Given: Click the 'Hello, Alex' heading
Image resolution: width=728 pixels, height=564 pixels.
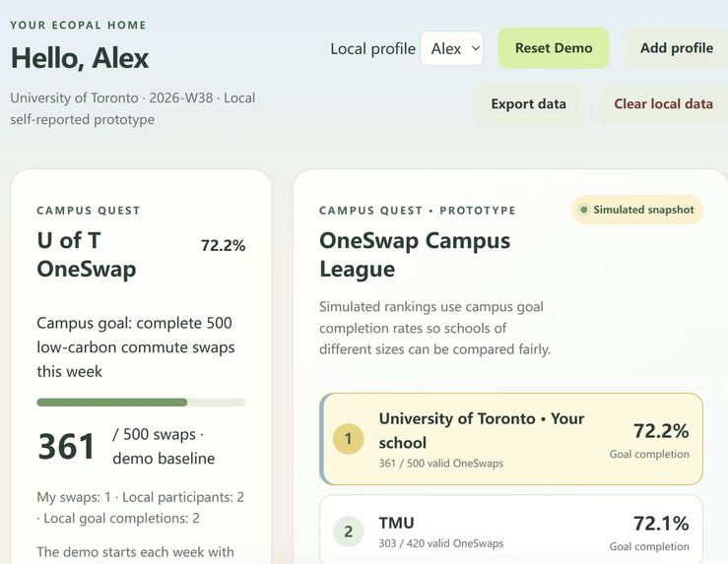Looking at the screenshot, I should tap(80, 58).
